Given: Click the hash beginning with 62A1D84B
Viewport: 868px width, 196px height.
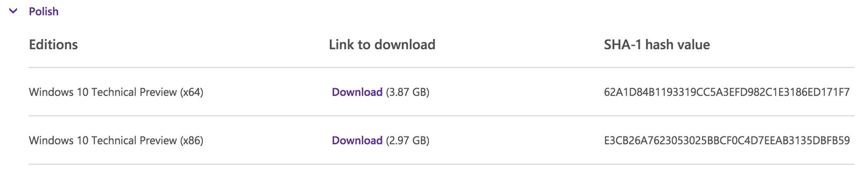Looking at the screenshot, I should point(727,92).
